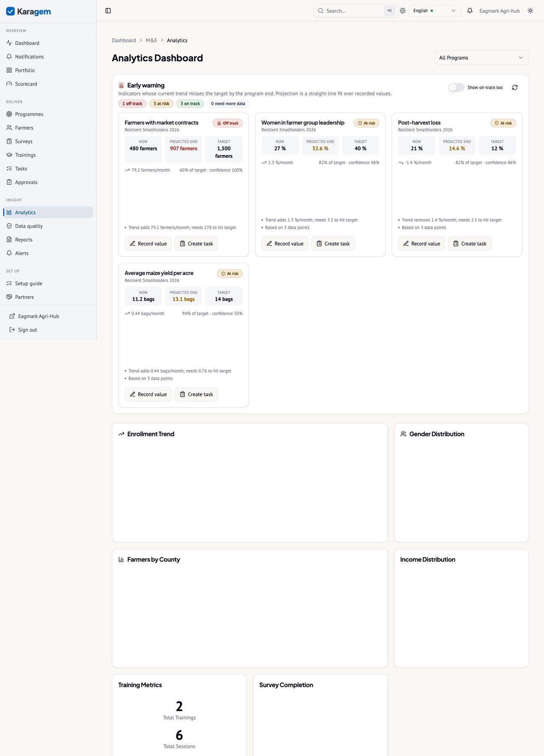Open Partners in sidebar
544x756 pixels.
[x=48, y=297]
